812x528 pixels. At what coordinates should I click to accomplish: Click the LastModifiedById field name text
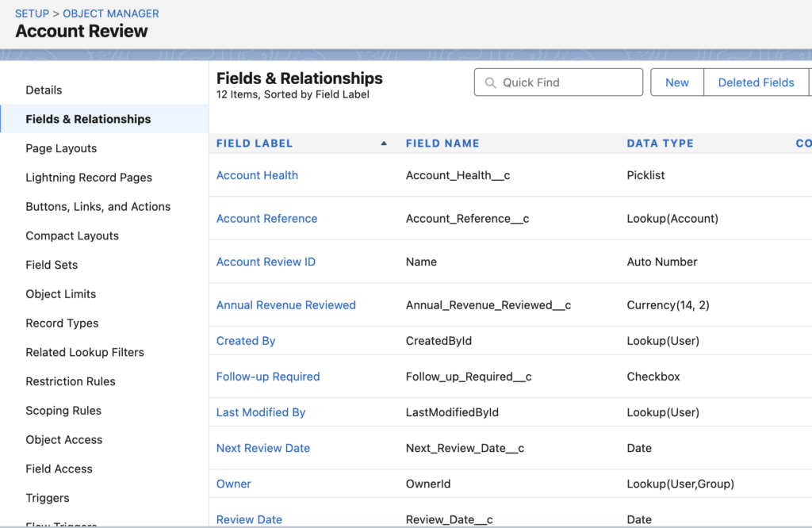click(452, 412)
